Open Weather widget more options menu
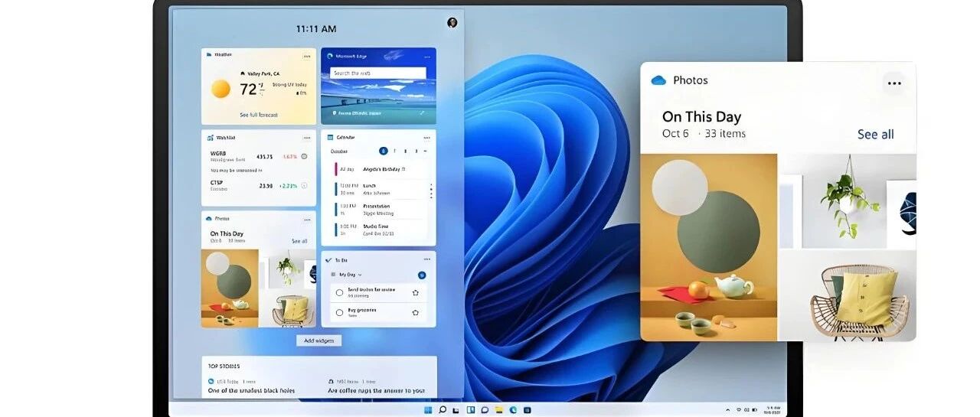The image size is (980, 417). 307,56
